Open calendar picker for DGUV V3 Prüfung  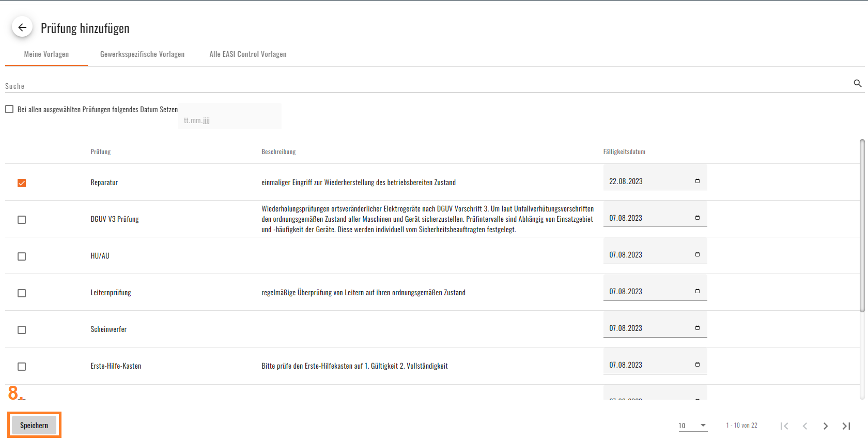click(x=698, y=218)
